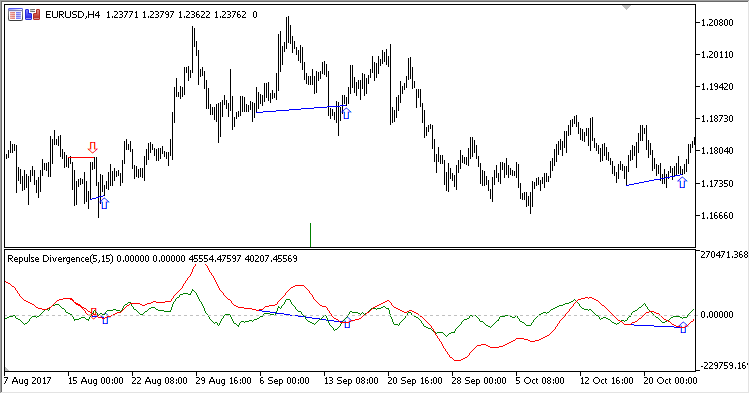Click the 5 Oct 08:00 time label

540,381
